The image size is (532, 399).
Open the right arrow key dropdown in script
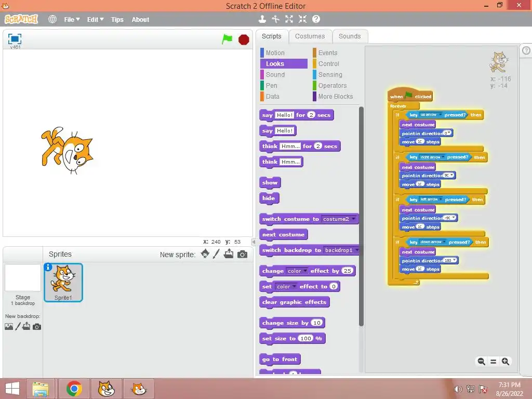(432, 157)
